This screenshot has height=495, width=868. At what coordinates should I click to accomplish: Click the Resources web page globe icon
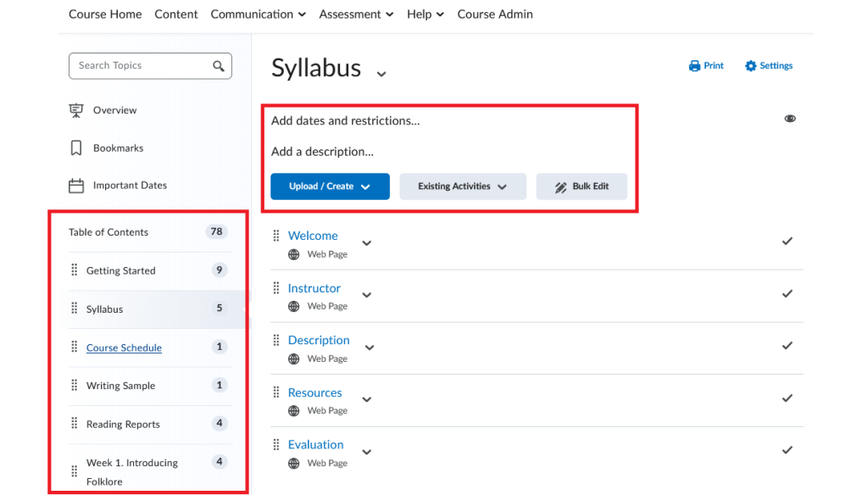(x=294, y=411)
